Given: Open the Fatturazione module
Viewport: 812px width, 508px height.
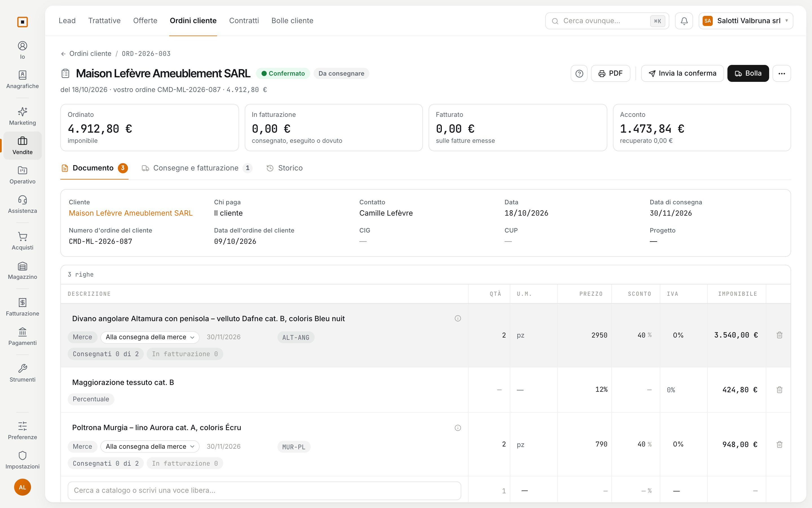Looking at the screenshot, I should pyautogui.click(x=23, y=307).
